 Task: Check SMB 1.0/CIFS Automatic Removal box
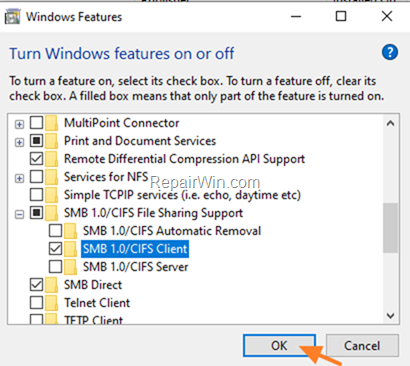click(x=55, y=231)
